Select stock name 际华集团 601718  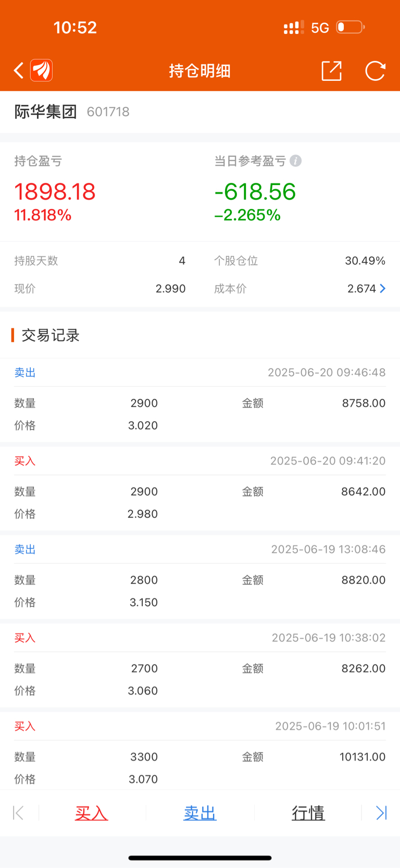click(72, 112)
